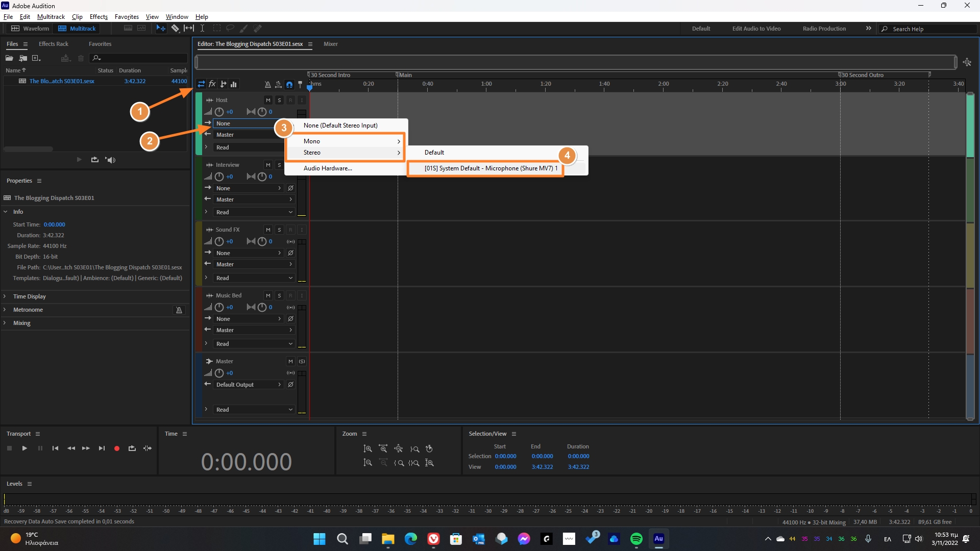980x551 pixels.
Task: Mute the Host track
Action: [268, 100]
